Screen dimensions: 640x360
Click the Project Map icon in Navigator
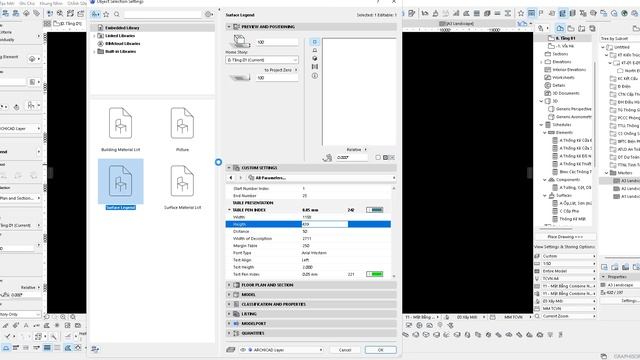tap(560, 28)
